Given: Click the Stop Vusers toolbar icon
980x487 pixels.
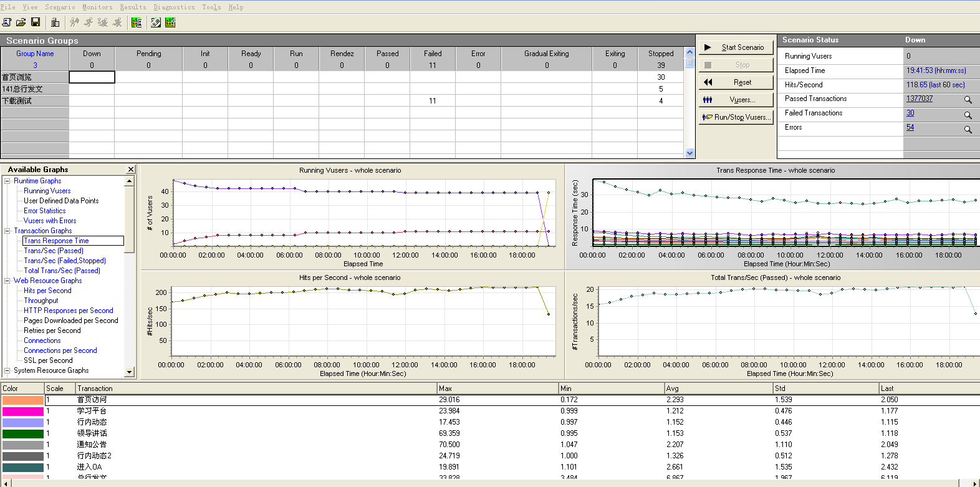Looking at the screenshot, I should point(117,22).
